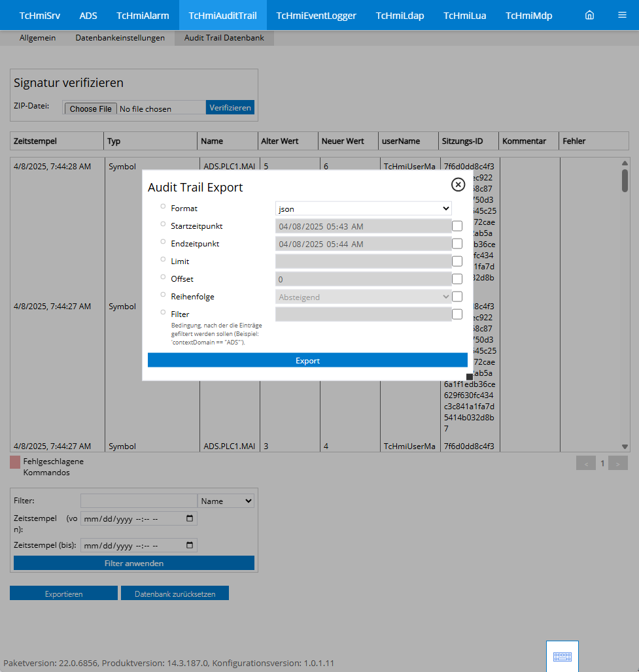Click the Endzeitpunkt info circle icon
Image resolution: width=639 pixels, height=672 pixels.
[163, 242]
